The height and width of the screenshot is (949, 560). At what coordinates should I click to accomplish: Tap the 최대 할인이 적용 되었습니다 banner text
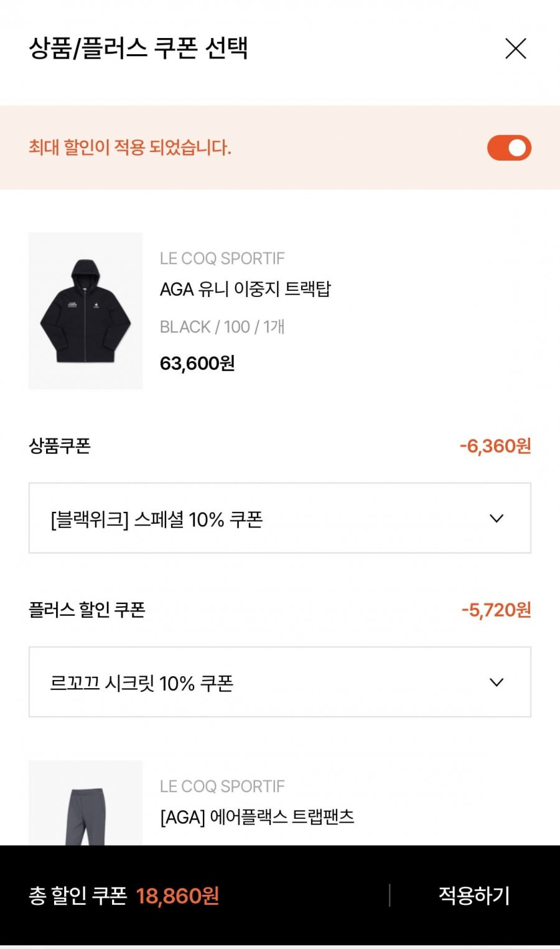tap(130, 148)
